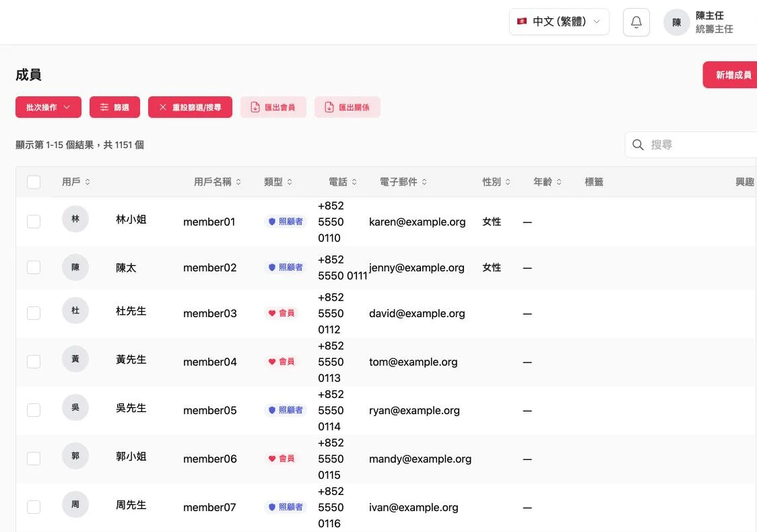Image resolution: width=757 pixels, height=532 pixels.
Task: Click ryan@example.org email
Action: [414, 410]
